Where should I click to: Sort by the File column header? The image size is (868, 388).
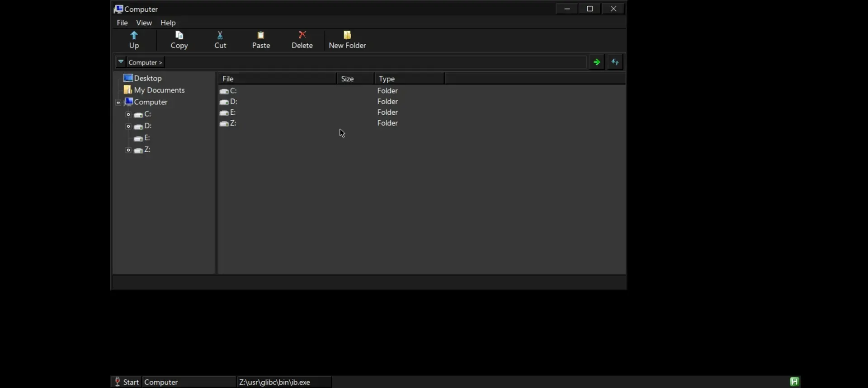[277, 79]
